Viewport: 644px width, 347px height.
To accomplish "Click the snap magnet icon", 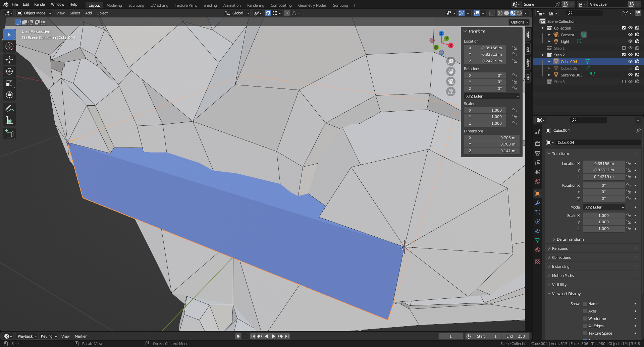I will pyautogui.click(x=268, y=13).
